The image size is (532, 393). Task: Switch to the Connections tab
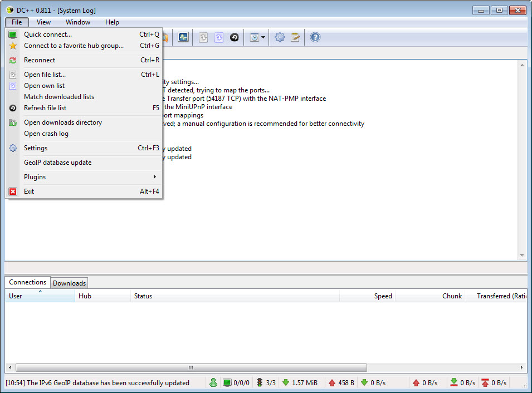pyautogui.click(x=27, y=282)
